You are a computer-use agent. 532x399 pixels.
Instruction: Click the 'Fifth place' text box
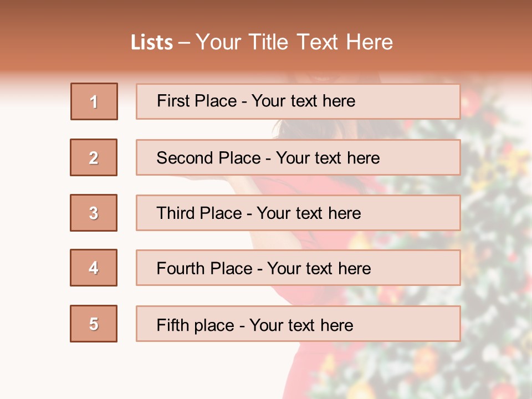pyautogui.click(x=298, y=324)
